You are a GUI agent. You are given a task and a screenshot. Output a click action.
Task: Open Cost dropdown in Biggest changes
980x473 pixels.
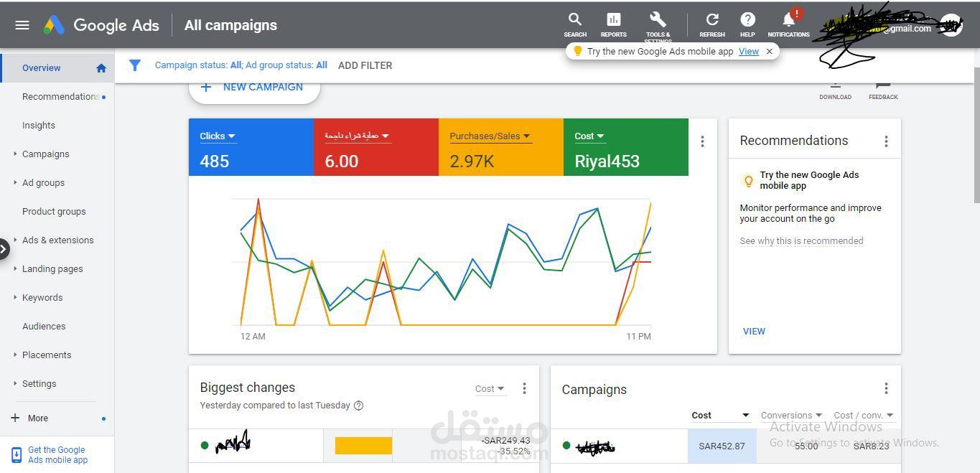490,389
